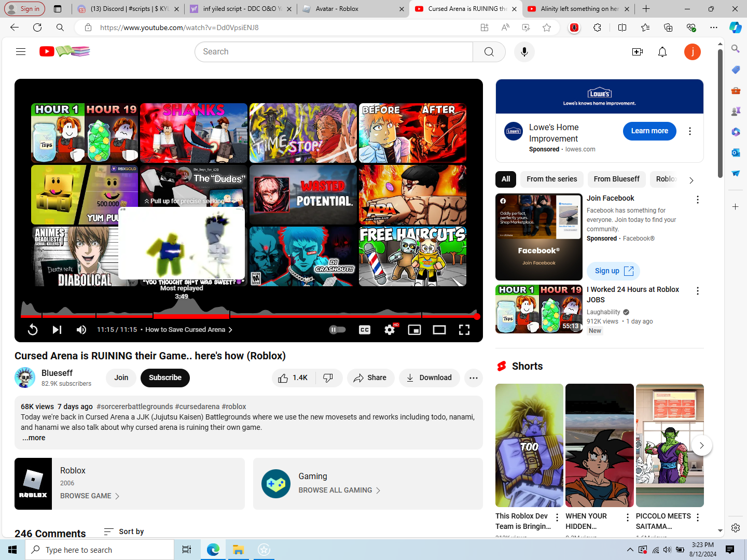Open the taskbar volume control

[x=667, y=550]
